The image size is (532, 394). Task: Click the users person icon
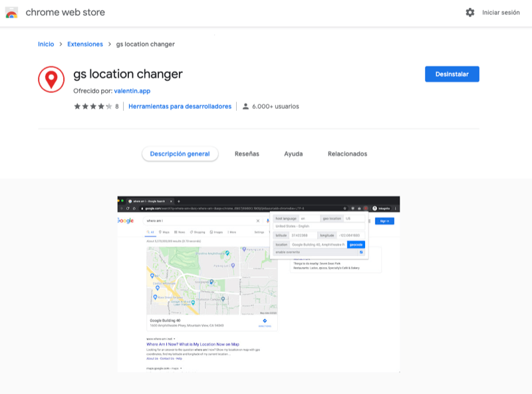(x=245, y=106)
